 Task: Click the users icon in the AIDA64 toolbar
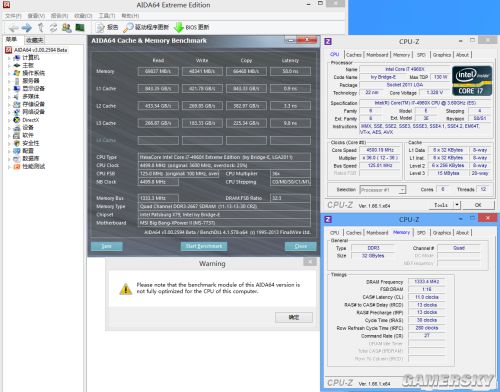tap(67, 28)
